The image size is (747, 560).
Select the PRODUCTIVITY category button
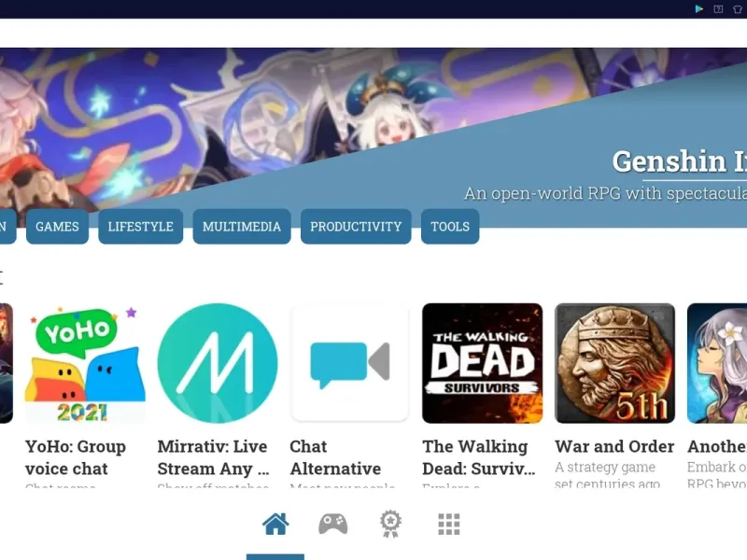point(356,226)
